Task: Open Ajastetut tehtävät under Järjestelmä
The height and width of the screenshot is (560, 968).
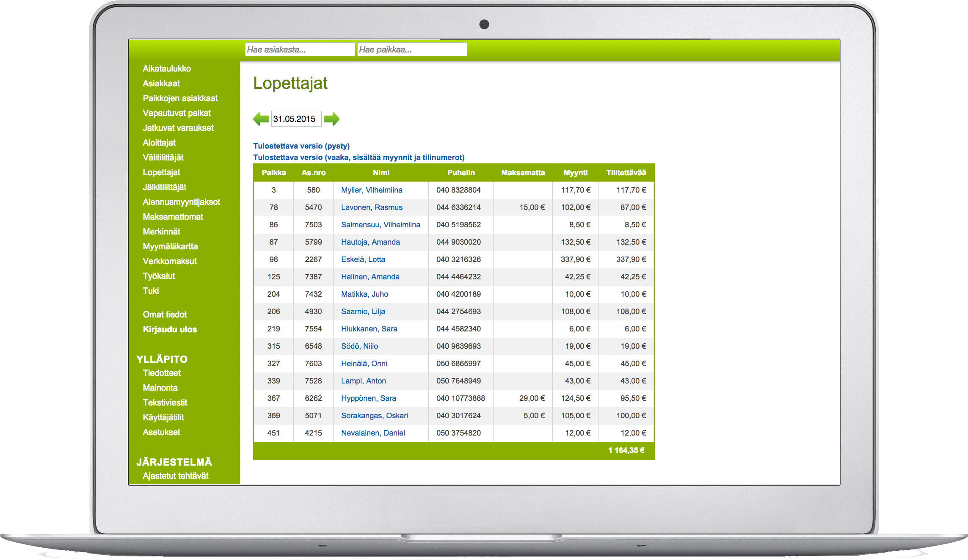Action: click(x=176, y=476)
